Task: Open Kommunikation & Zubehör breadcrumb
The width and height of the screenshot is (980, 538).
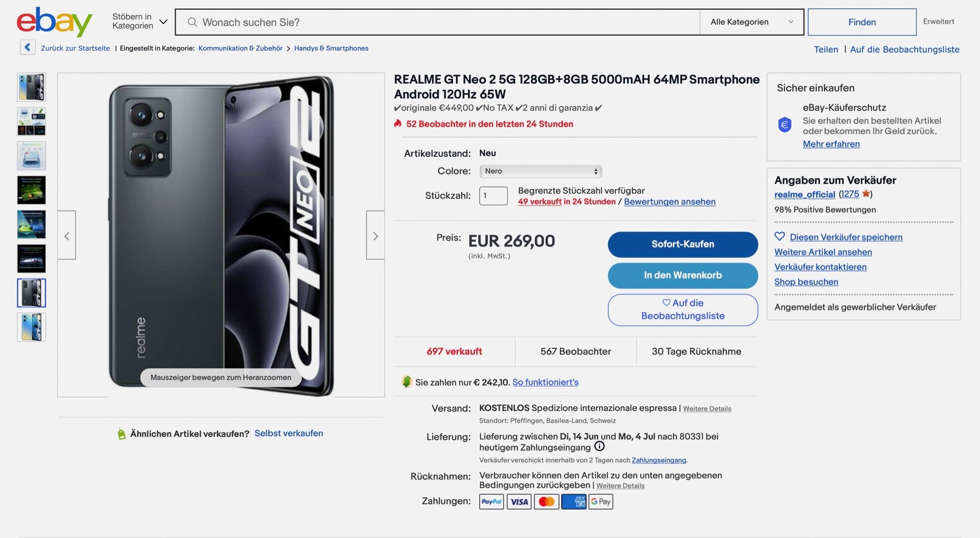Action: click(x=240, y=48)
